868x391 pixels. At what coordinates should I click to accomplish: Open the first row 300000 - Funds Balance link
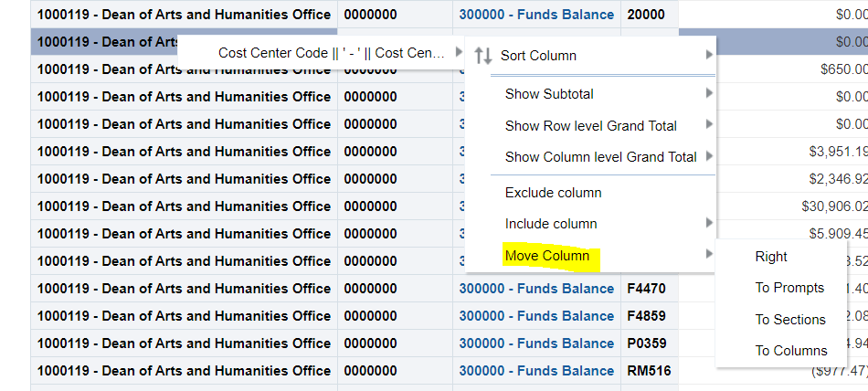click(x=536, y=15)
